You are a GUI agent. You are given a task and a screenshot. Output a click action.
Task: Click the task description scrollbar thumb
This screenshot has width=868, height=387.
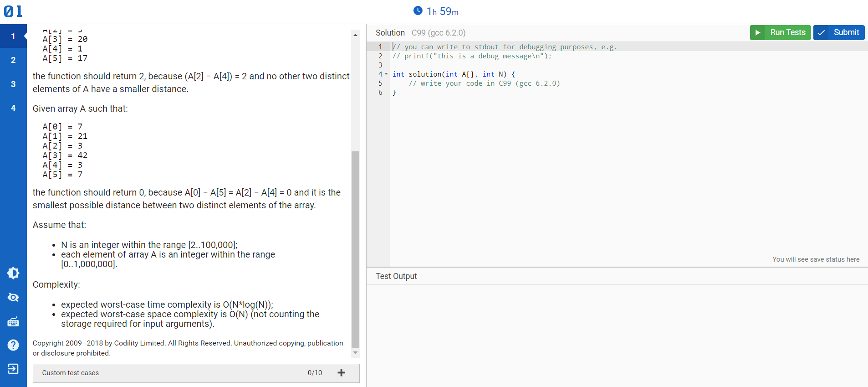point(355,249)
